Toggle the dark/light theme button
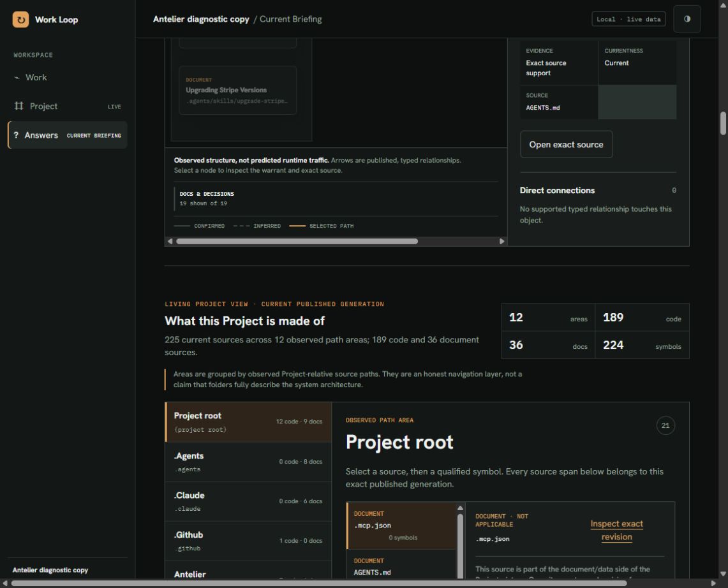This screenshot has height=588, width=728. coord(687,19)
